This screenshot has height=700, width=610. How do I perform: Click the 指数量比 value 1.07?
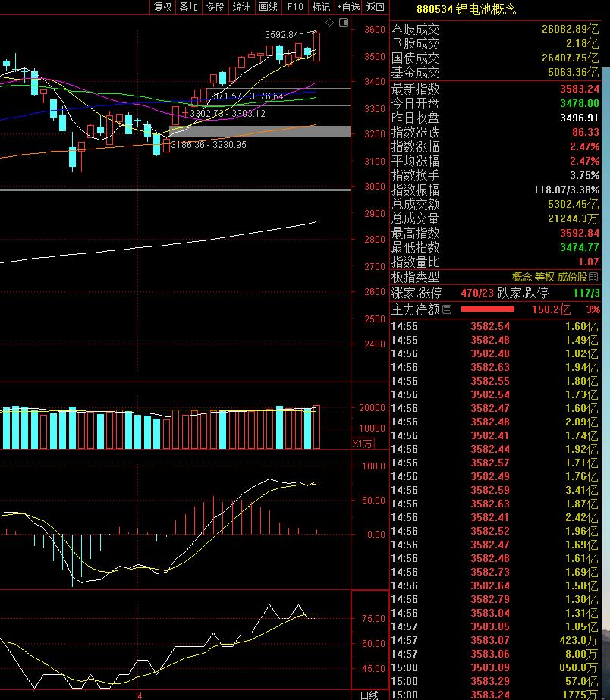tap(589, 262)
